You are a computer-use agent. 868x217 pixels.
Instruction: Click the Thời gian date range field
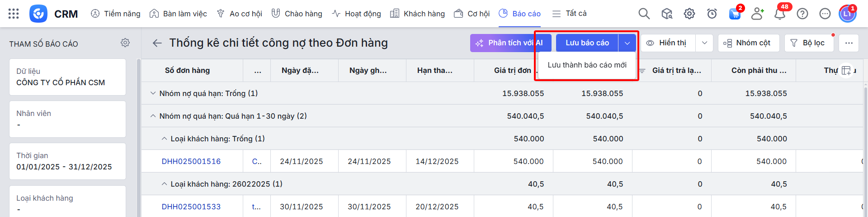point(67,161)
